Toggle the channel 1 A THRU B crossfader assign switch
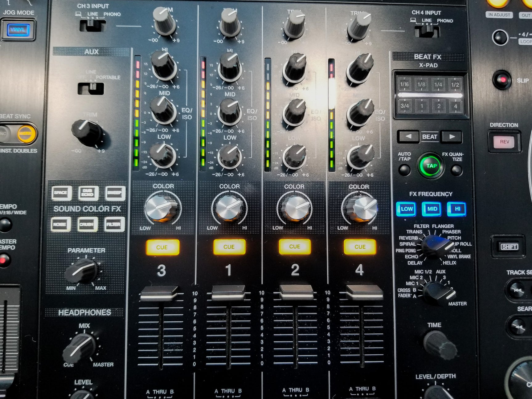The width and height of the screenshot is (532, 399). click(228, 396)
